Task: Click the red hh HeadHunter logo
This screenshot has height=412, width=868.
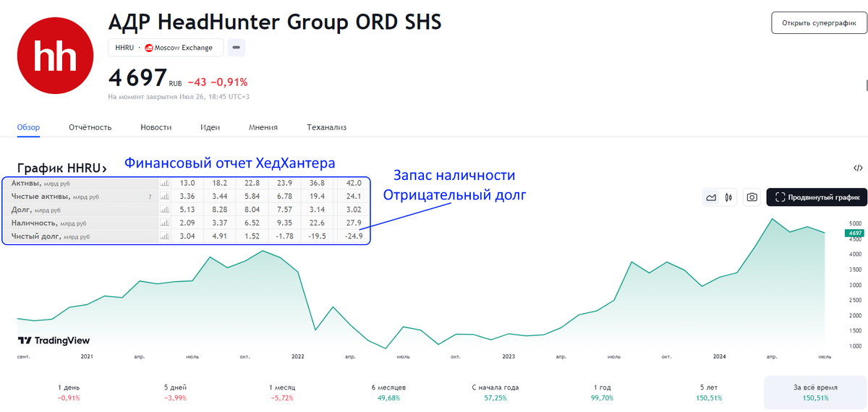Action: click(x=56, y=56)
